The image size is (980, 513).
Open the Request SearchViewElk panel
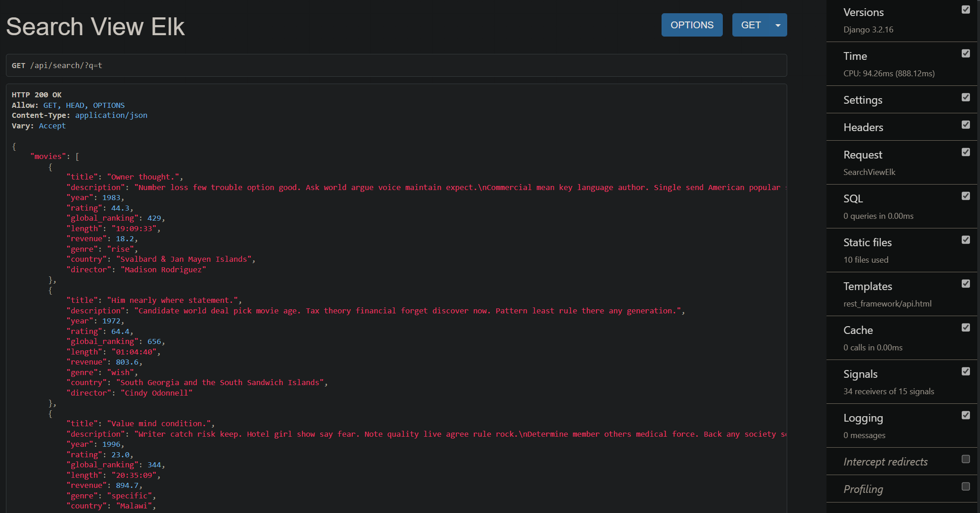point(863,155)
